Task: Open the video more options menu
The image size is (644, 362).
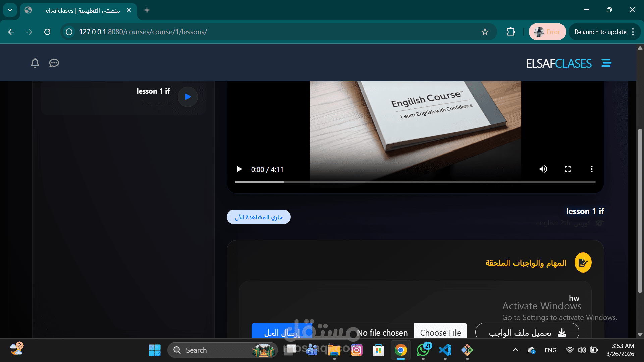Action: 591,169
